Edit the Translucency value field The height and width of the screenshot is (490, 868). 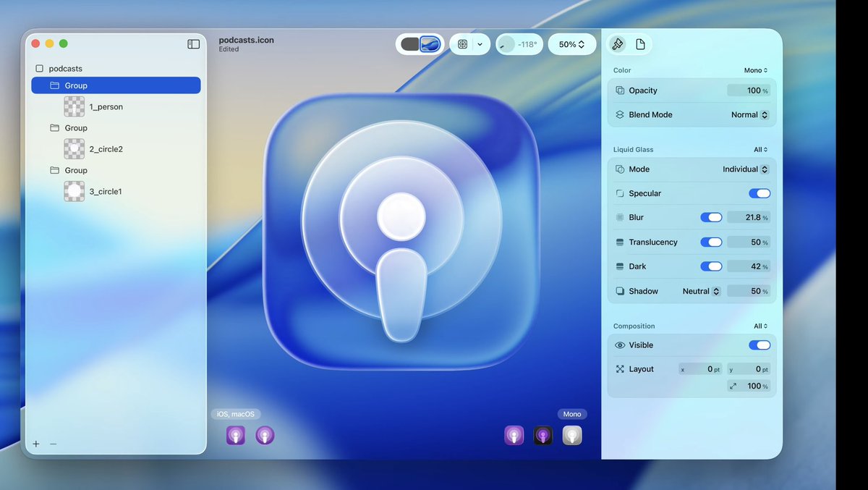point(749,242)
